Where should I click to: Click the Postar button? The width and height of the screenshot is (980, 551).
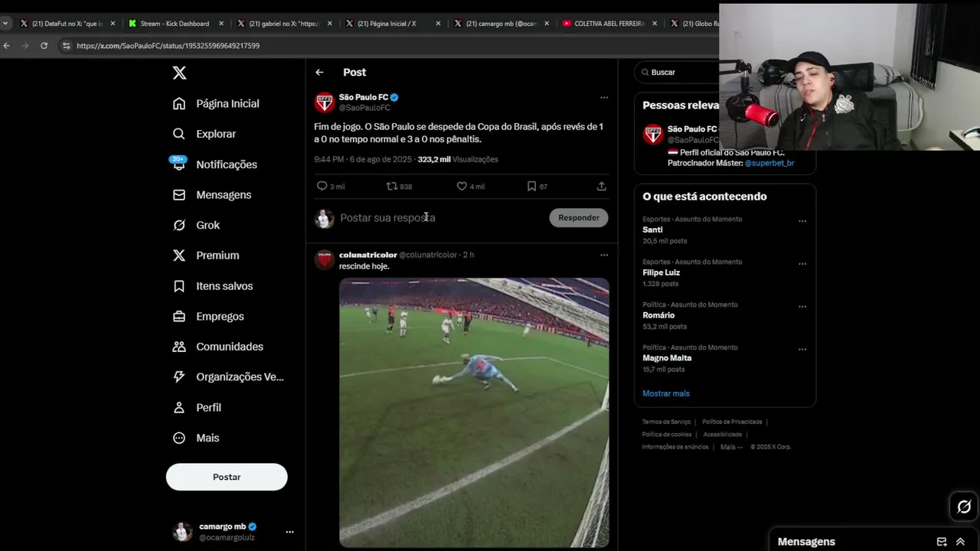pyautogui.click(x=227, y=477)
